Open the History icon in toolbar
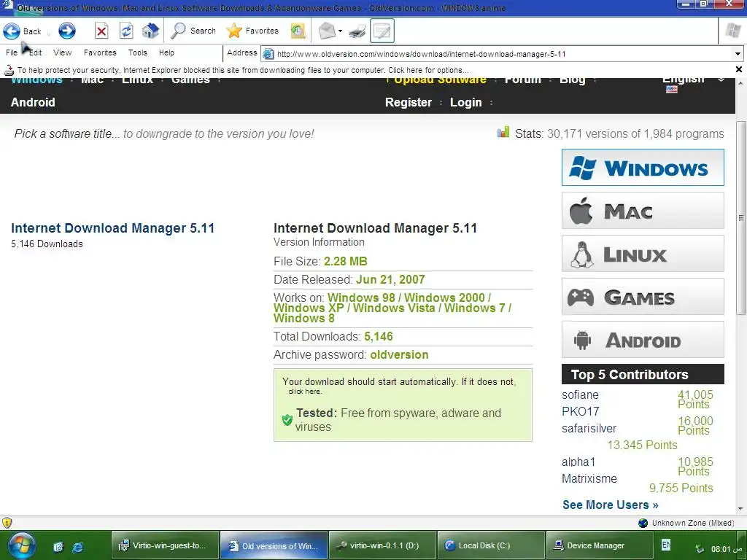This screenshot has width=747, height=560. [298, 31]
